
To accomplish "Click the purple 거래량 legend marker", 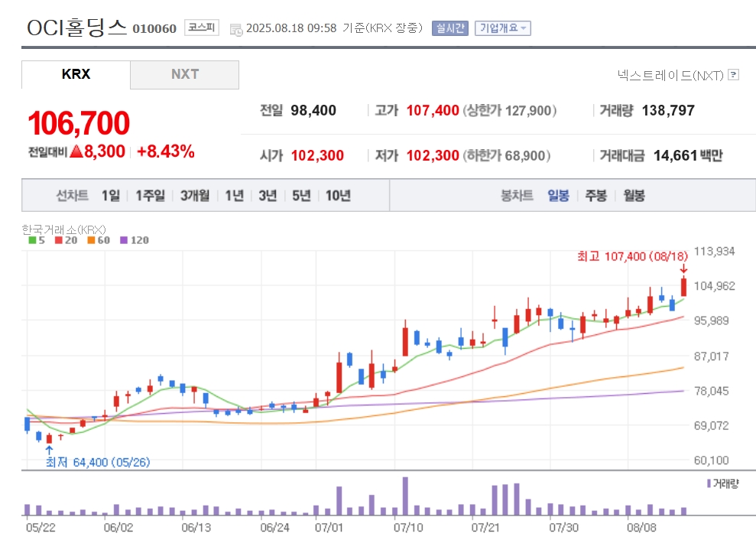I will click(709, 483).
